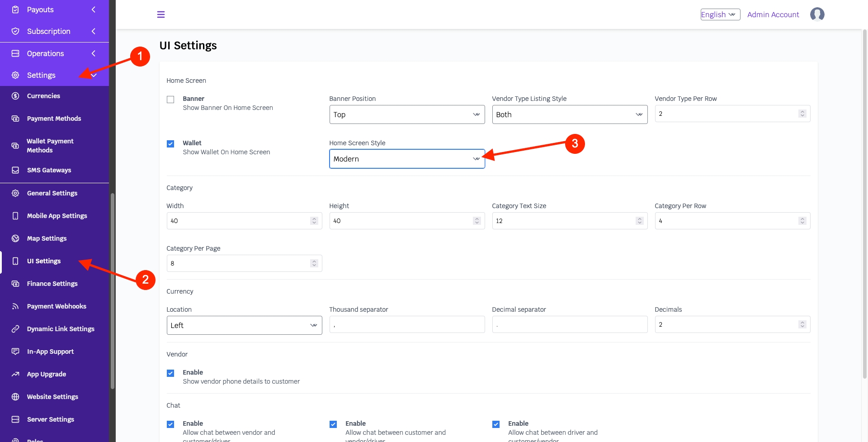Click the sidebar vertical scrollbar
Image resolution: width=868 pixels, height=442 pixels.
[113, 290]
